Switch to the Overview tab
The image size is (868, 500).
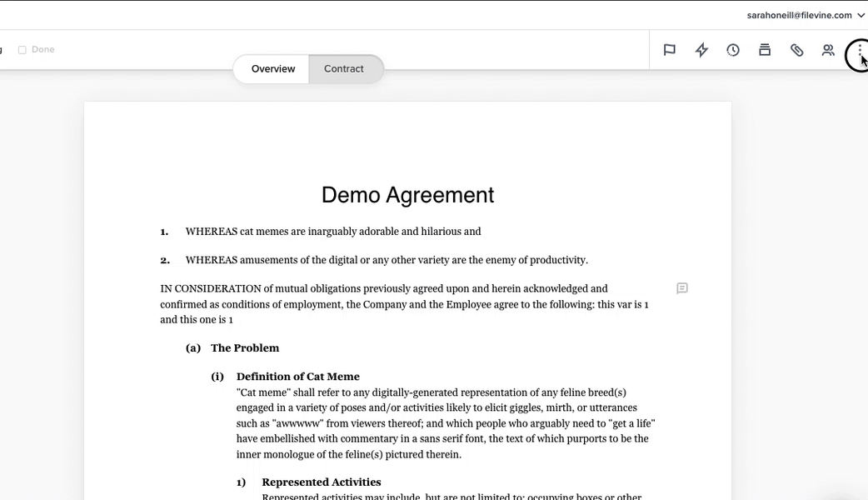click(273, 69)
